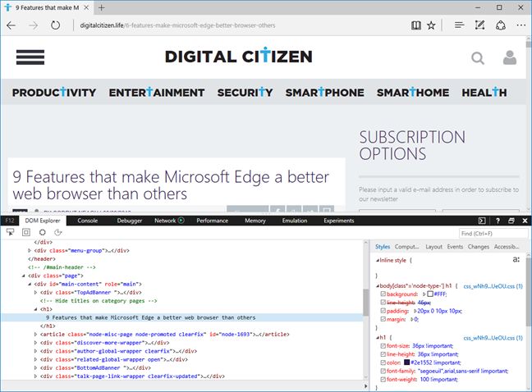Uncheck font-weight 100 property

click(x=383, y=380)
